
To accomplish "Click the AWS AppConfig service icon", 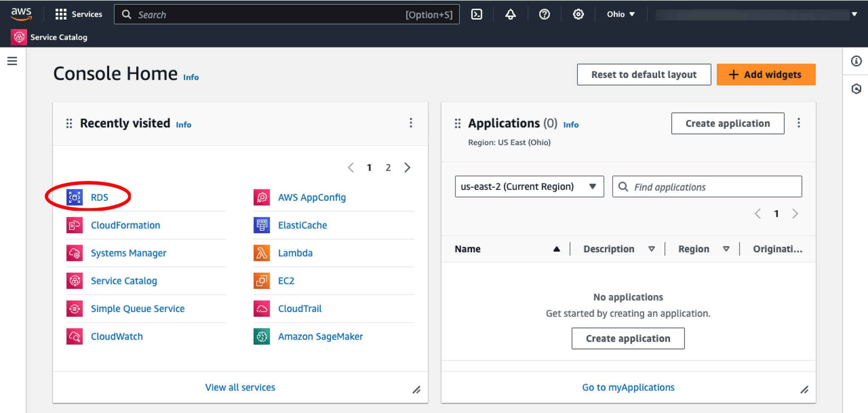I will point(262,197).
